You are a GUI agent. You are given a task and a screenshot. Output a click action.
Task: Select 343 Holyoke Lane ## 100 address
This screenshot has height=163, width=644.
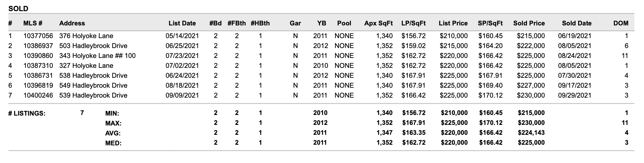click(x=97, y=56)
